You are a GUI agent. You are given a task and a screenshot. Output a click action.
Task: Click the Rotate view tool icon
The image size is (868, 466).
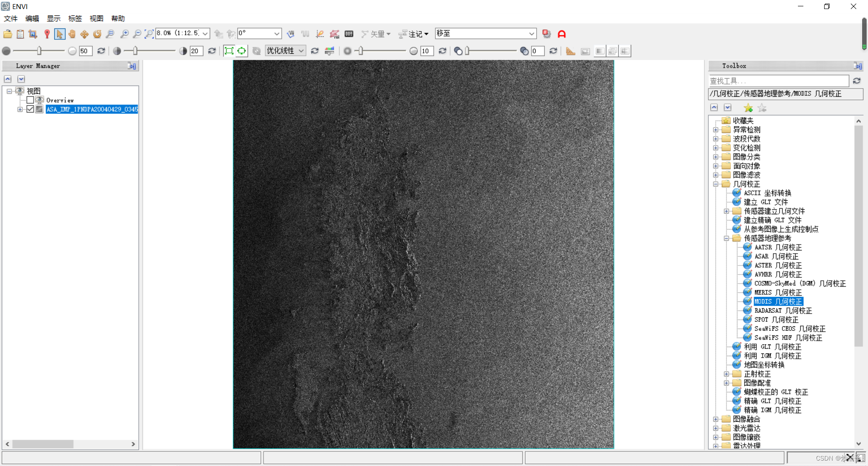(x=97, y=34)
